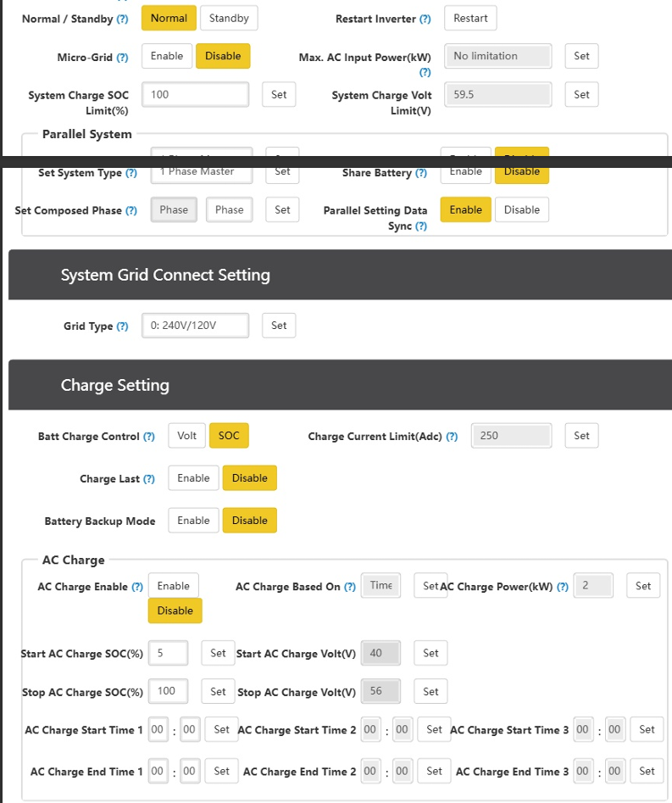
Task: Disable AC Charge
Action: 175,611
